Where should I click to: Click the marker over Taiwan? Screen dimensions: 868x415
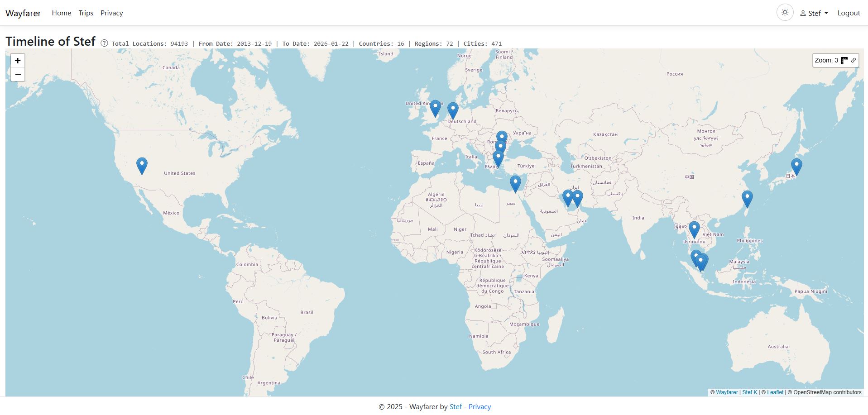coord(747,199)
